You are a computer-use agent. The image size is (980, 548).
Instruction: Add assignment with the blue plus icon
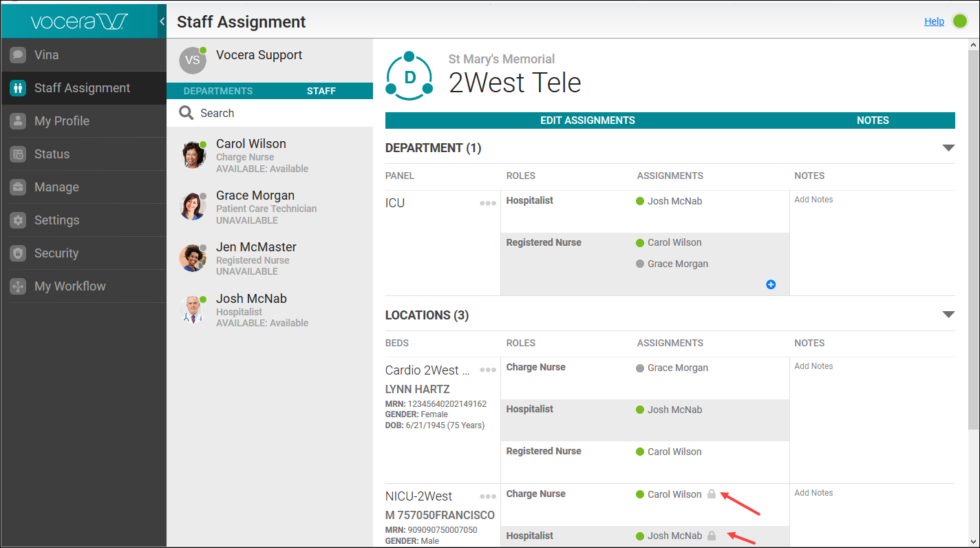771,284
